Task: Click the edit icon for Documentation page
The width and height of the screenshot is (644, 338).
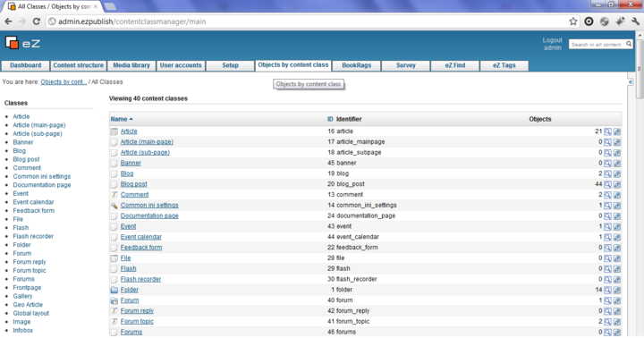Action: coord(617,216)
